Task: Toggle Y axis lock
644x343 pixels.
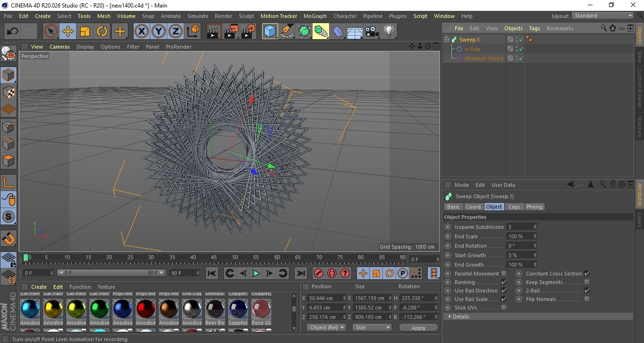Action: coord(159,32)
